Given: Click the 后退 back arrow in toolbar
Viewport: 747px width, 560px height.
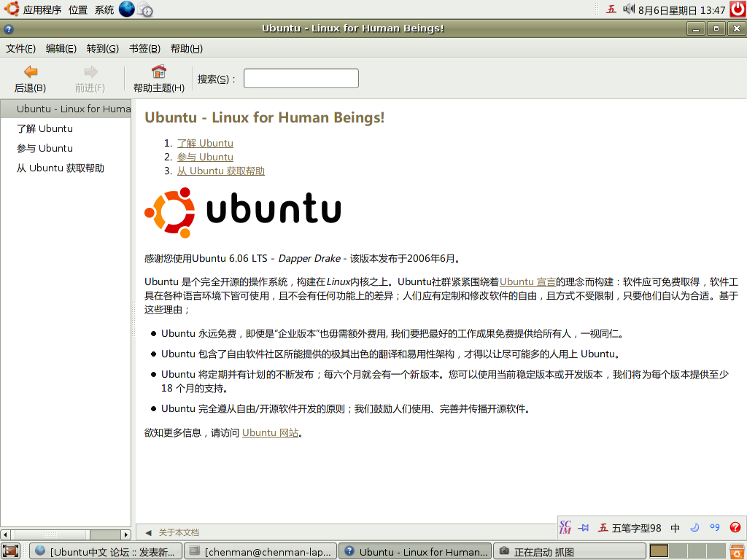Looking at the screenshot, I should (31, 71).
